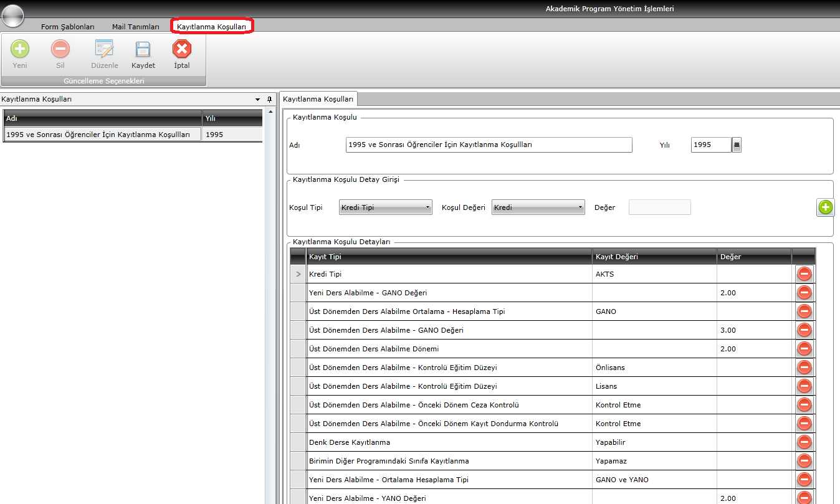This screenshot has width=840, height=504.
Task: Click the AKTS cell
Action: click(654, 274)
